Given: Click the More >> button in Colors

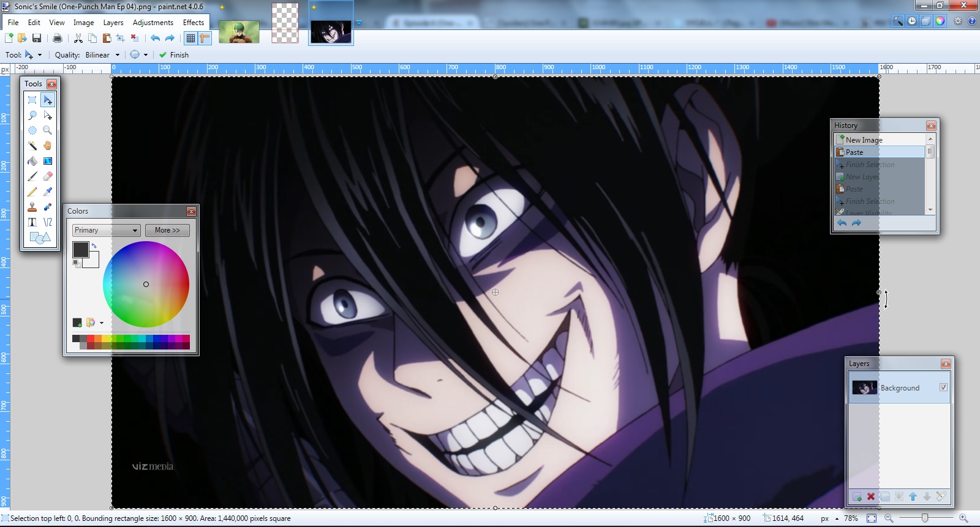Looking at the screenshot, I should (x=167, y=230).
